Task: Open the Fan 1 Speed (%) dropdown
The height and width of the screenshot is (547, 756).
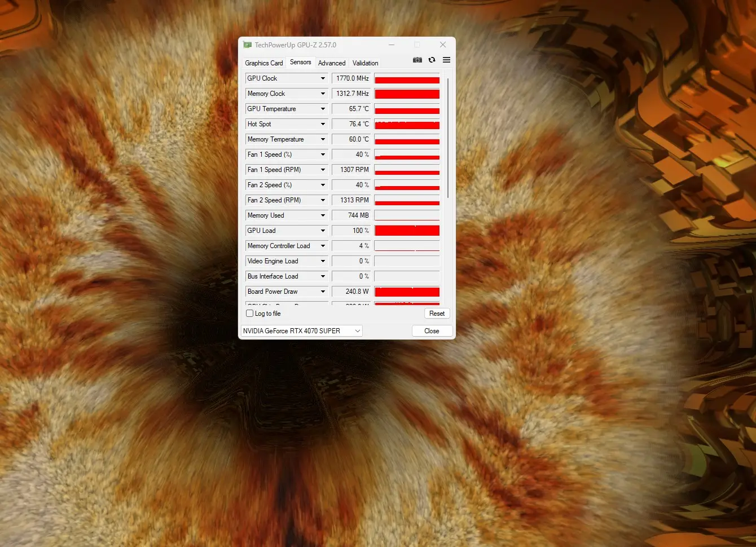Action: (x=323, y=155)
